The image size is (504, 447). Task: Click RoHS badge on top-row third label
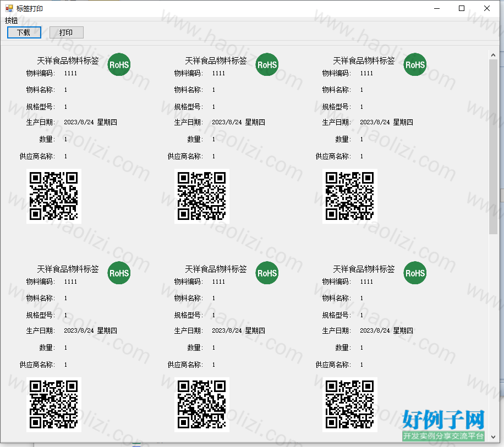pyautogui.click(x=415, y=64)
